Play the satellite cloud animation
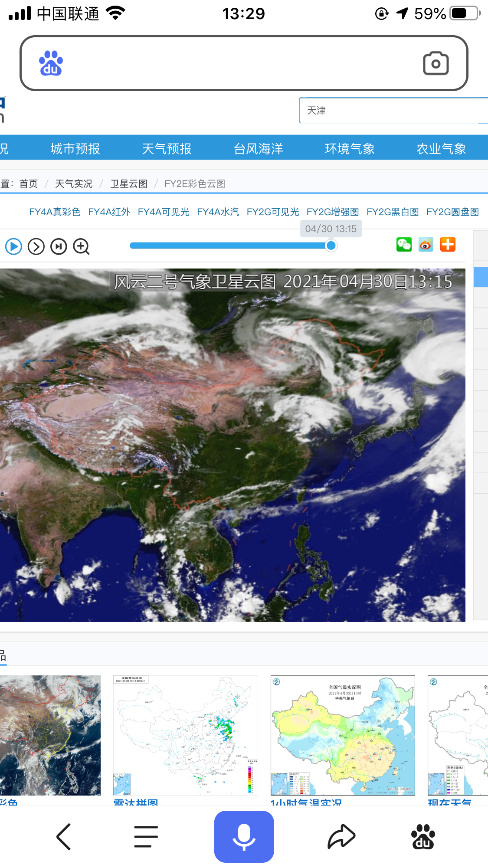This screenshot has height=868, width=488. click(13, 247)
